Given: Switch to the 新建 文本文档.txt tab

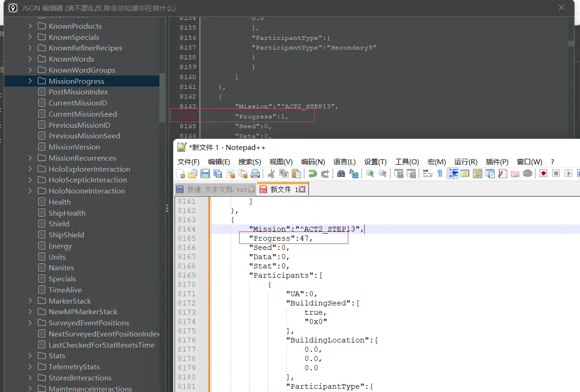Looking at the screenshot, I should click(212, 189).
